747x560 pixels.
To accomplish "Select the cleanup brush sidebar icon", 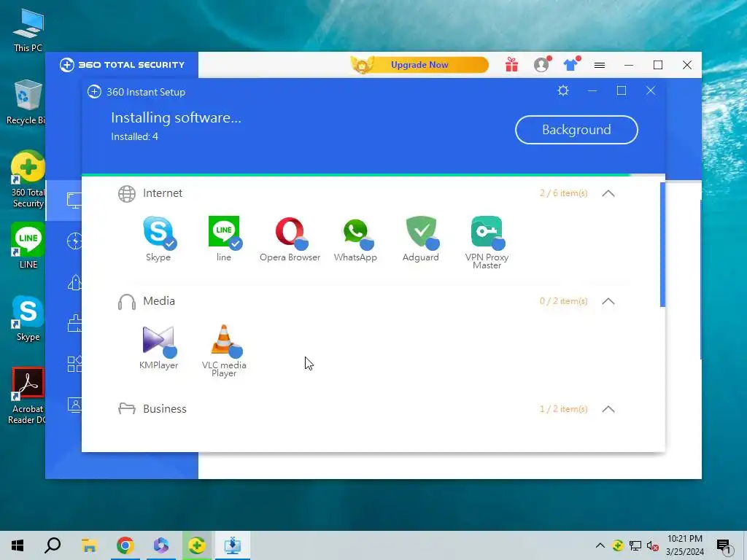I will 75,323.
